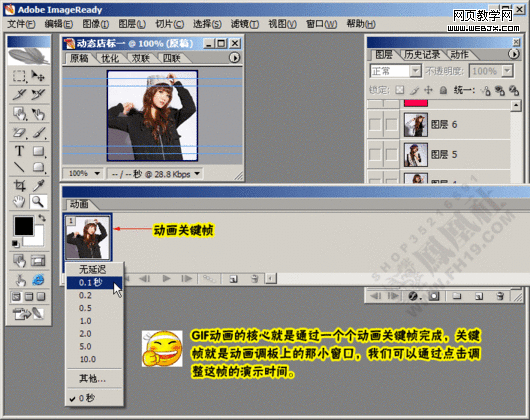Toggle lock image pixels brush icon
Viewport: 530px width, 420px height.
414,90
